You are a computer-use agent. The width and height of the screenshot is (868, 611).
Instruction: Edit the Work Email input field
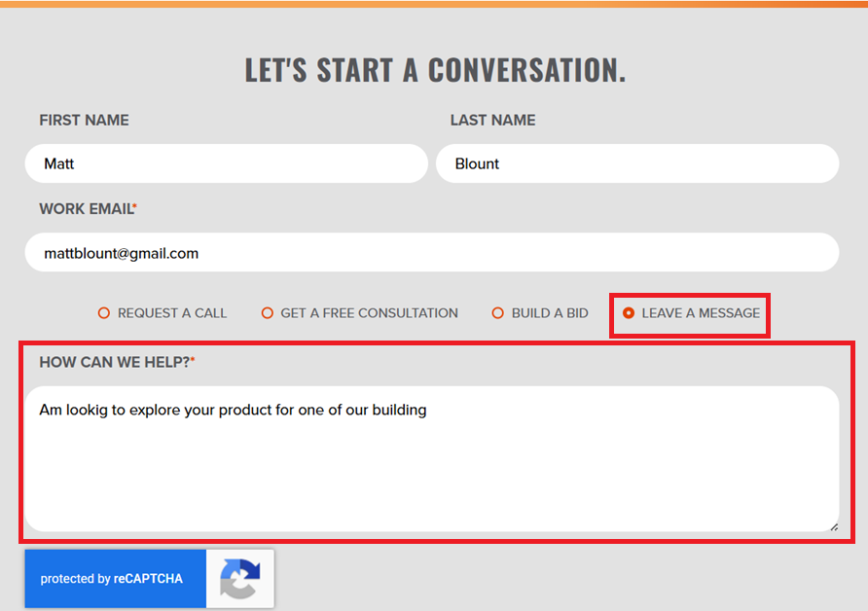coord(432,252)
